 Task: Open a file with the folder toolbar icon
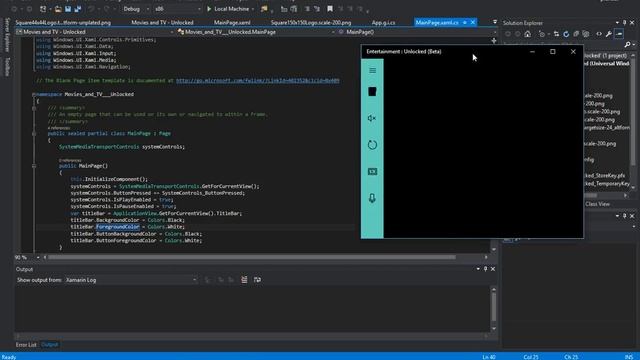(x=58, y=9)
